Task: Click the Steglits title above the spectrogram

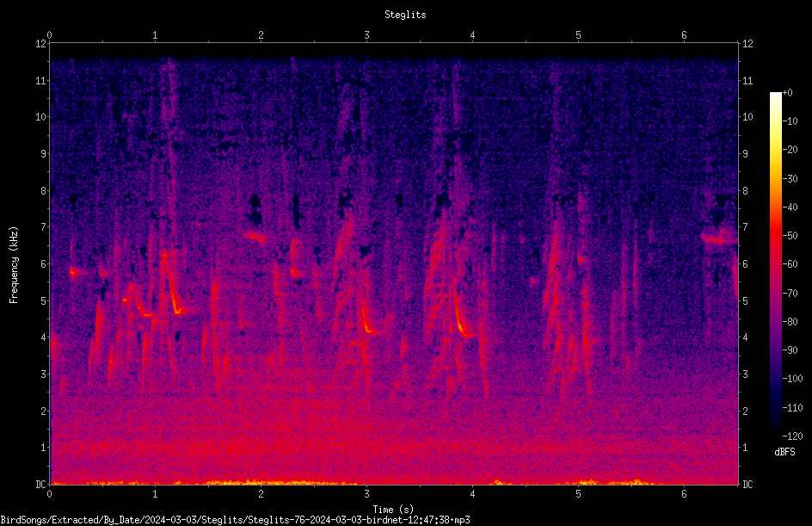Action: tap(405, 15)
